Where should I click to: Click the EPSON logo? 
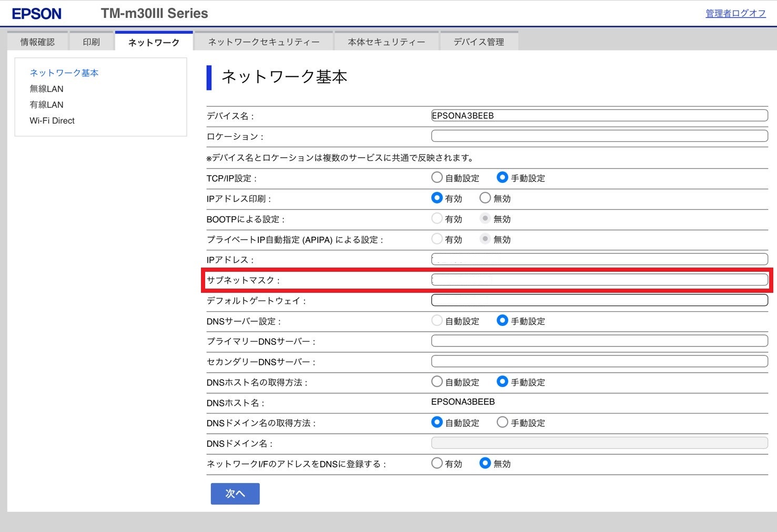(x=37, y=14)
